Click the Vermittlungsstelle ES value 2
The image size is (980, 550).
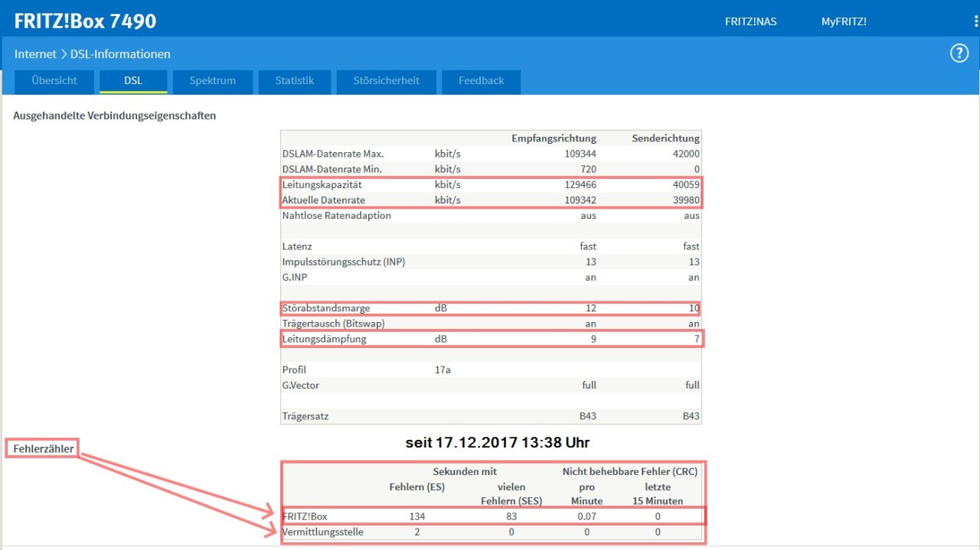click(417, 532)
